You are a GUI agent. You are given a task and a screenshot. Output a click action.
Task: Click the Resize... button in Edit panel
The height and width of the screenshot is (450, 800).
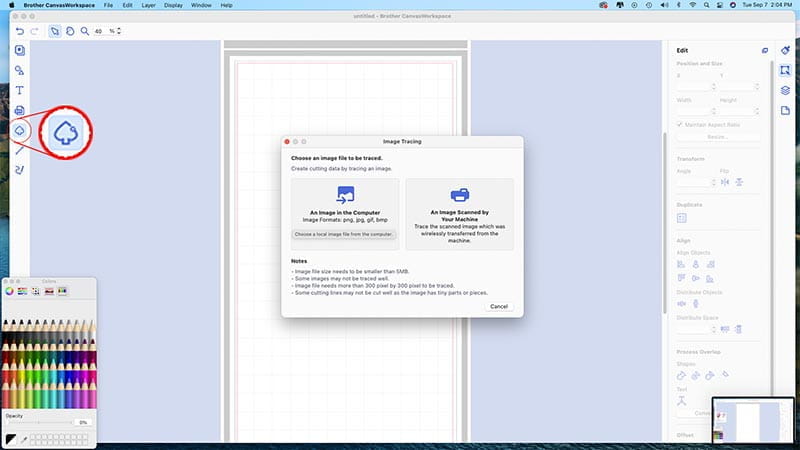(717, 137)
